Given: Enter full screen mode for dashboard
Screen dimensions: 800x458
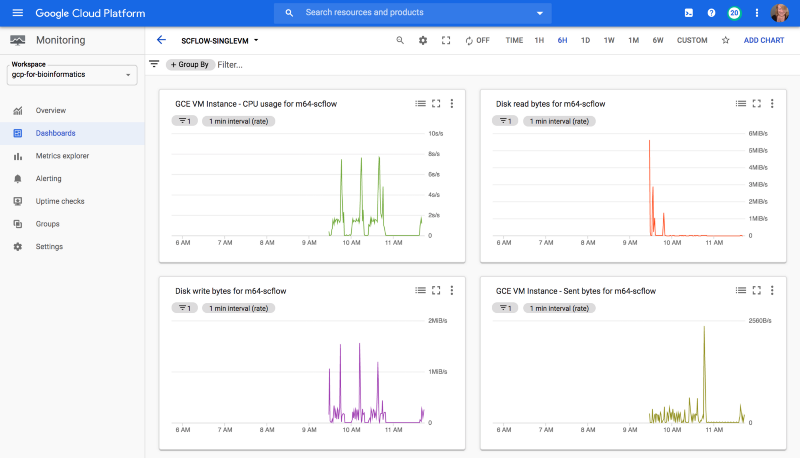Looking at the screenshot, I should 446,40.
